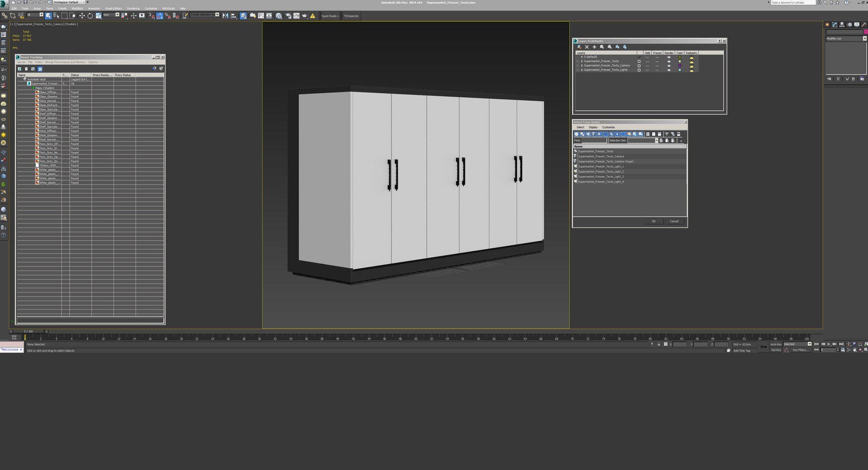The height and width of the screenshot is (470, 868).
Task: Activate the Select Object tool
Action: [48, 16]
